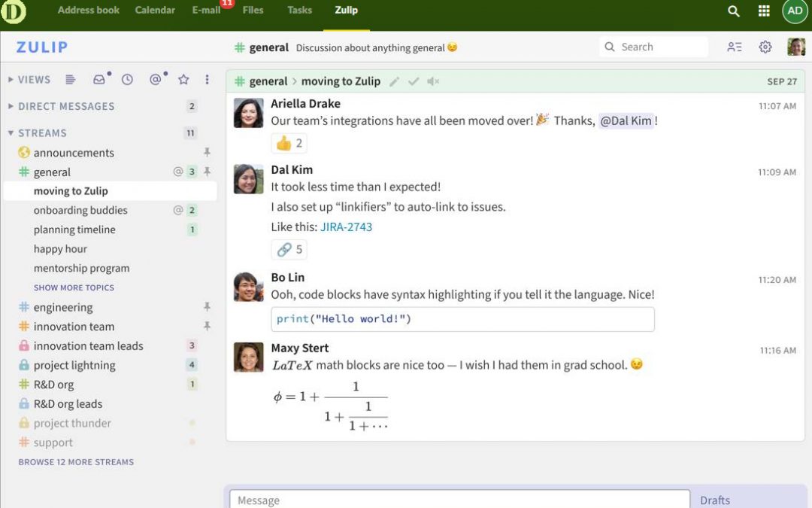812x508 pixels.
Task: Open the innovation team stream
Action: 74,327
